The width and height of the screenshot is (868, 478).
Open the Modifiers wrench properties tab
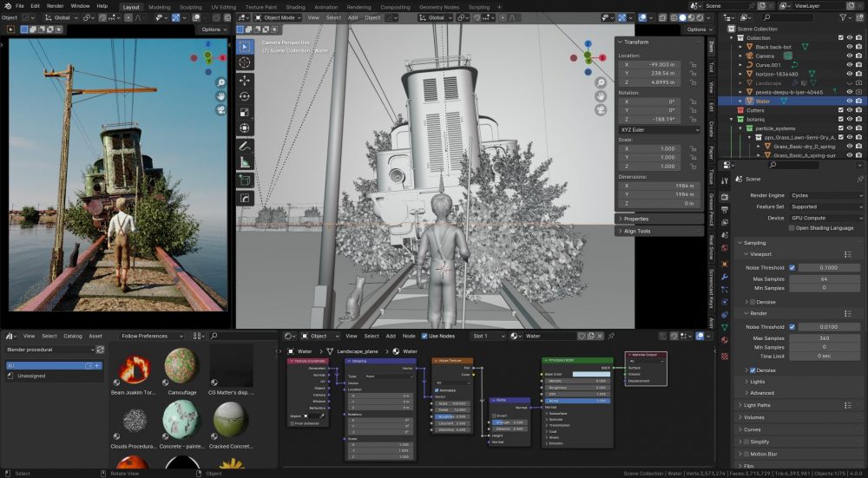725,276
